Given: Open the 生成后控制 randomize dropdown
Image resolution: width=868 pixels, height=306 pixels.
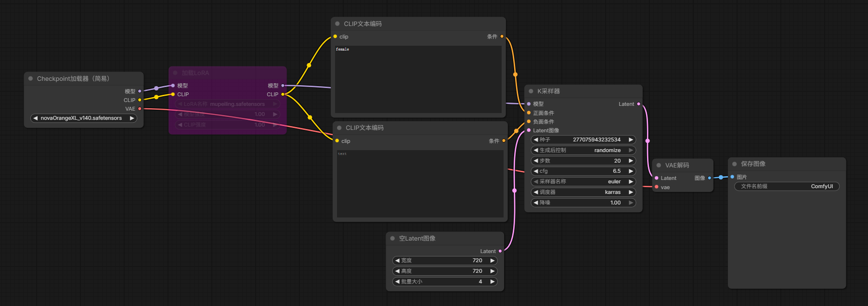Looking at the screenshot, I should [583, 151].
